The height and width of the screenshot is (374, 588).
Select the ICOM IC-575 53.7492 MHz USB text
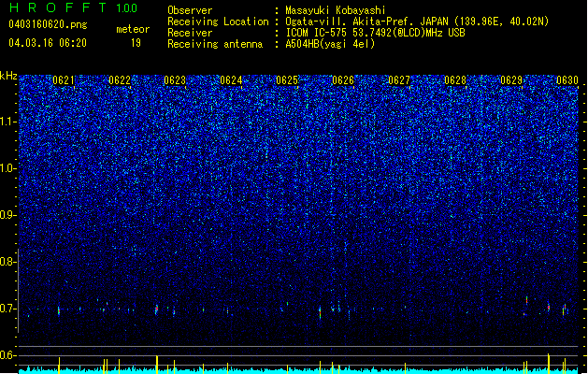376,33
